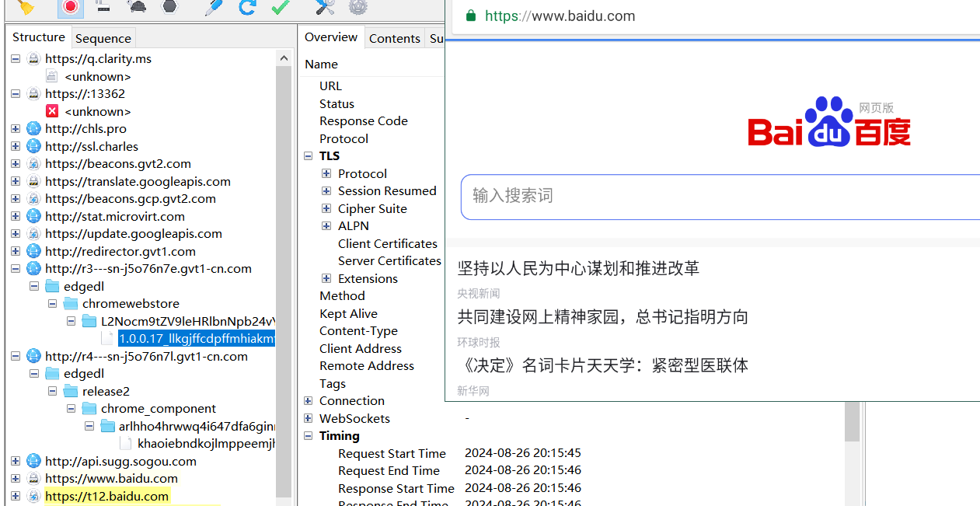The width and height of the screenshot is (980, 506).
Task: Click the globe icon beside http://ssl.charles
Action: 33,146
